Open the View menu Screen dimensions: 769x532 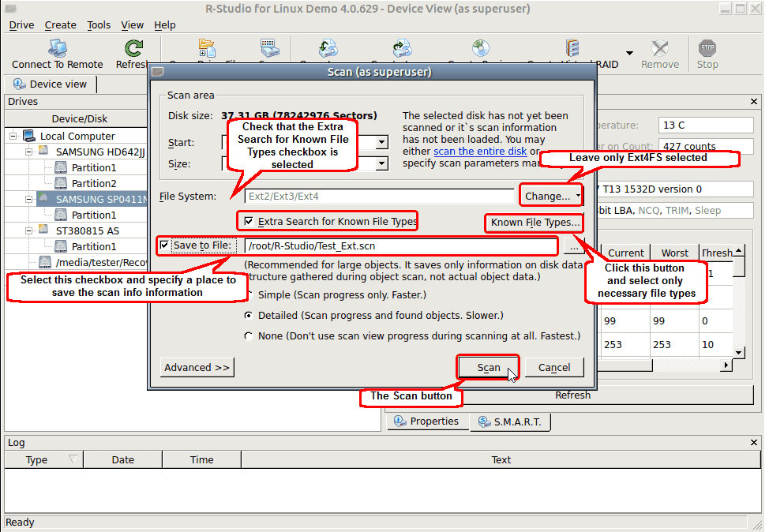click(x=133, y=25)
